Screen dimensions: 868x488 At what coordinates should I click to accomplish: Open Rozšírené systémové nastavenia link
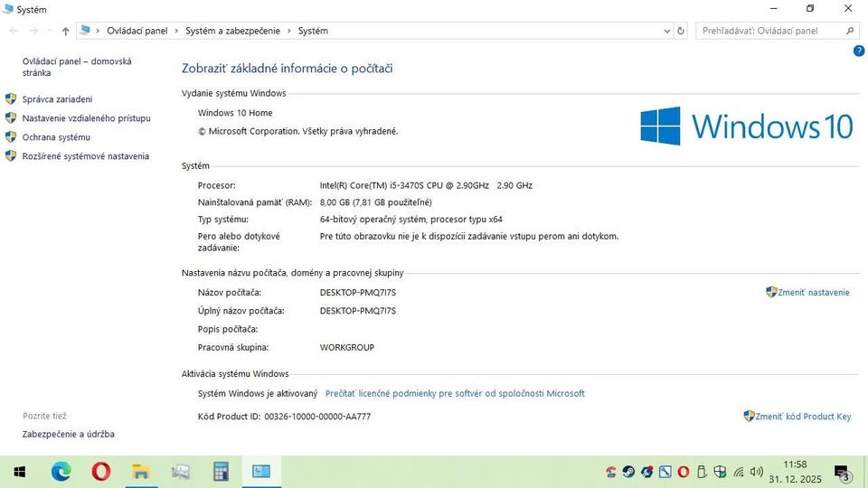[x=86, y=156]
